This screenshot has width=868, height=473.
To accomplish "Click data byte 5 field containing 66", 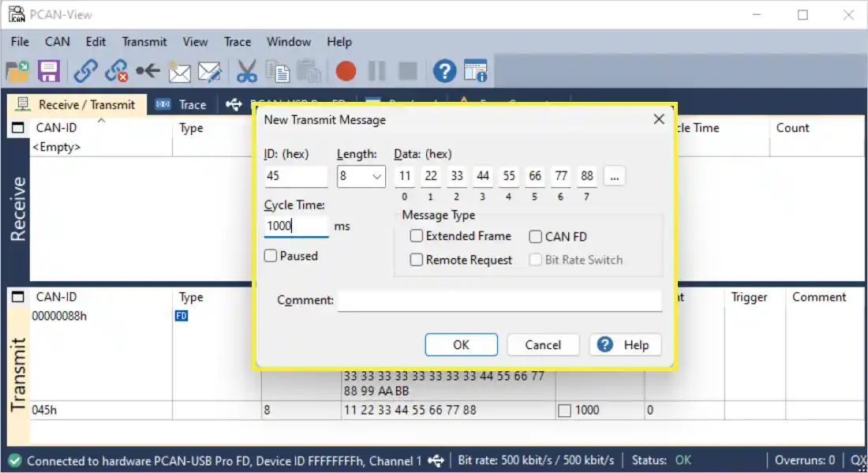I will (x=535, y=177).
